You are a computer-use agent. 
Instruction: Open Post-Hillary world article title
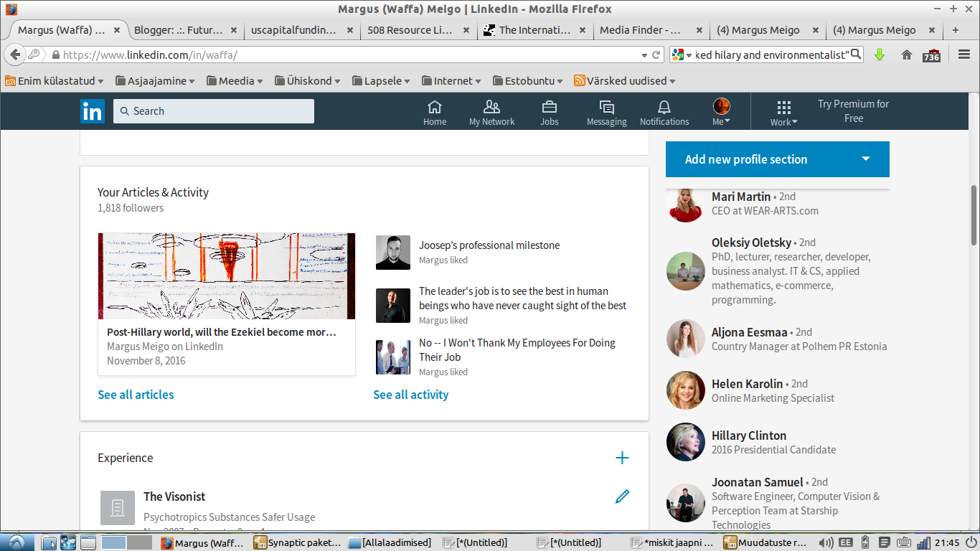(x=222, y=332)
